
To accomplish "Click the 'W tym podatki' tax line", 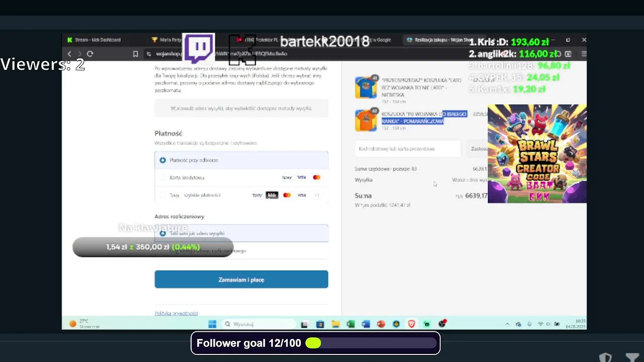I will (383, 205).
